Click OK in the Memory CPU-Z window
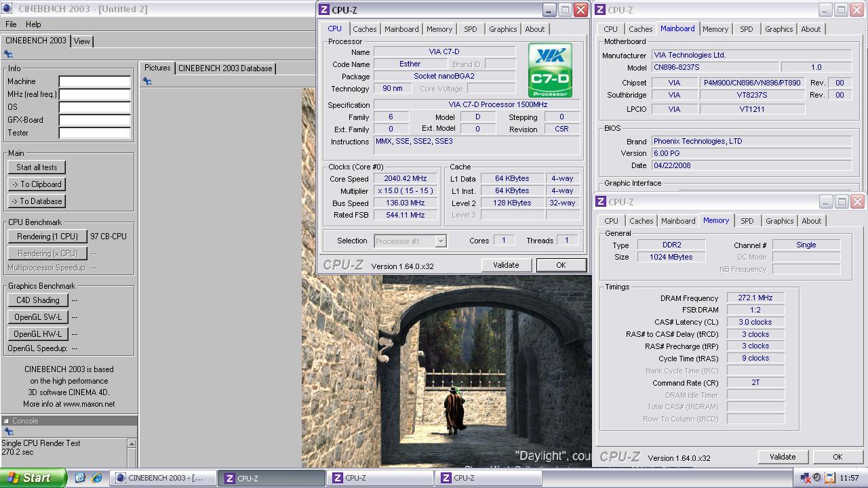This screenshot has height=488, width=868. (837, 457)
